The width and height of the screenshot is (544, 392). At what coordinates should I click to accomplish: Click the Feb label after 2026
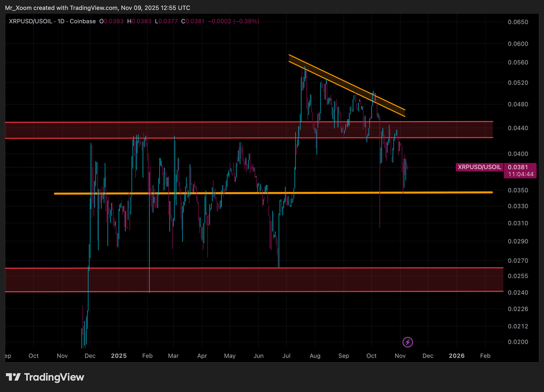[x=485, y=356]
